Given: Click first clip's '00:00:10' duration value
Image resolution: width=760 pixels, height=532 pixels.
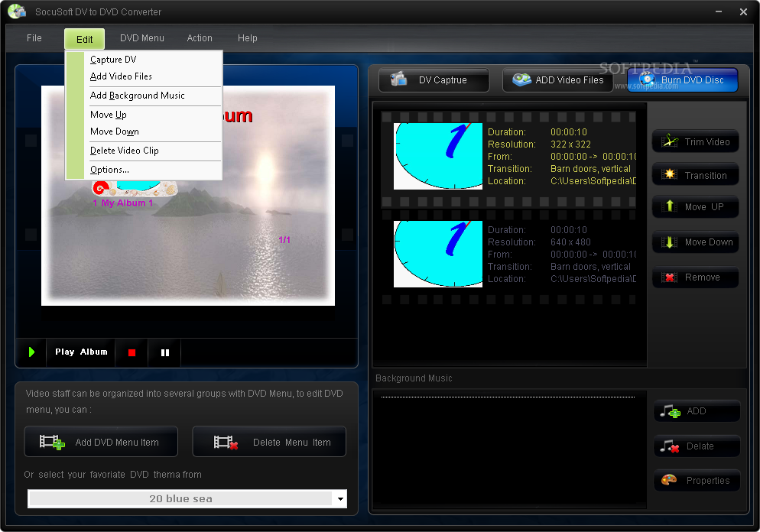Looking at the screenshot, I should (x=569, y=132).
